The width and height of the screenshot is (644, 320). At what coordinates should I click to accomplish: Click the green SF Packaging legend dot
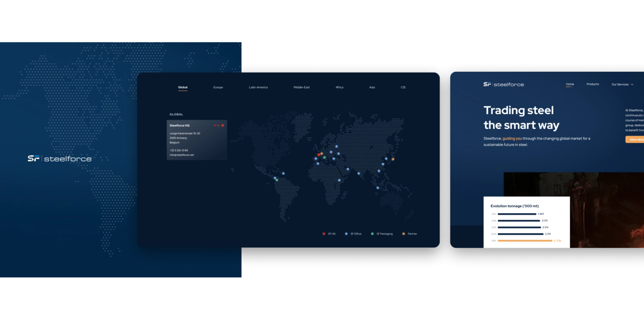372,234
